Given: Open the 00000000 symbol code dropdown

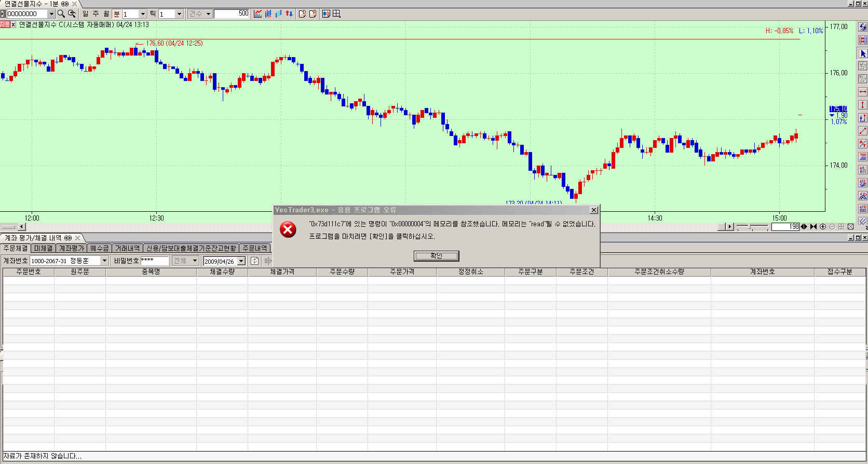Looking at the screenshot, I should click(51, 14).
